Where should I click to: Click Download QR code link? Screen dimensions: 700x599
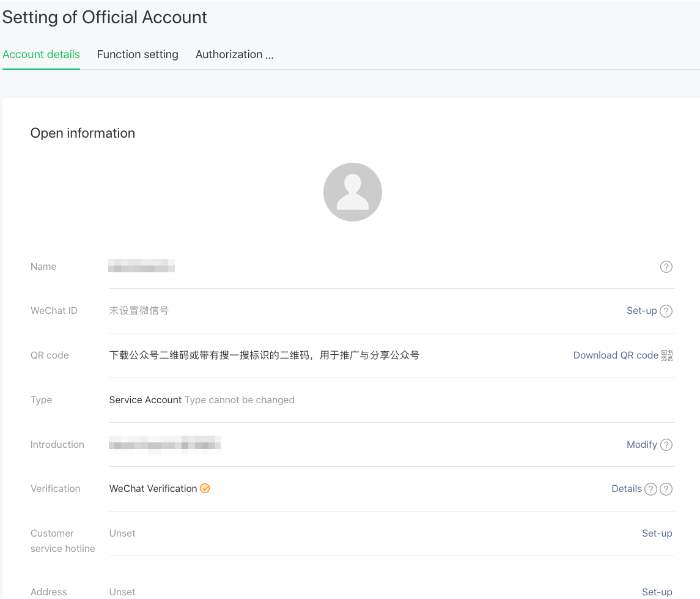[616, 355]
